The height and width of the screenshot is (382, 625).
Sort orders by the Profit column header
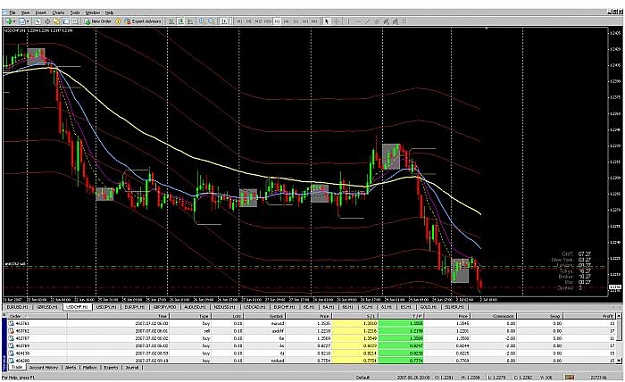pyautogui.click(x=590, y=316)
